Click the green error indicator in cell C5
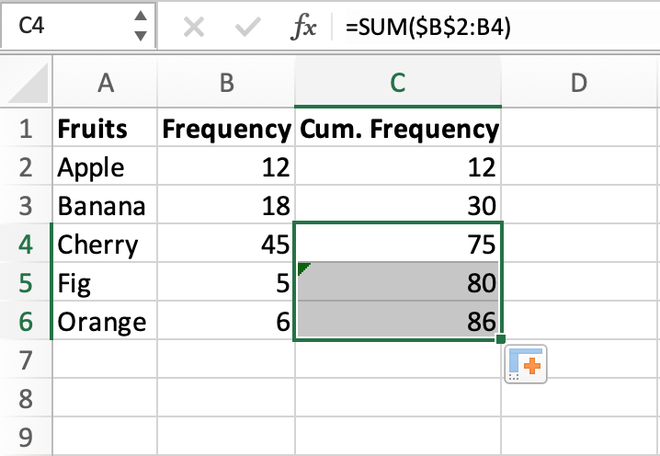 [302, 267]
